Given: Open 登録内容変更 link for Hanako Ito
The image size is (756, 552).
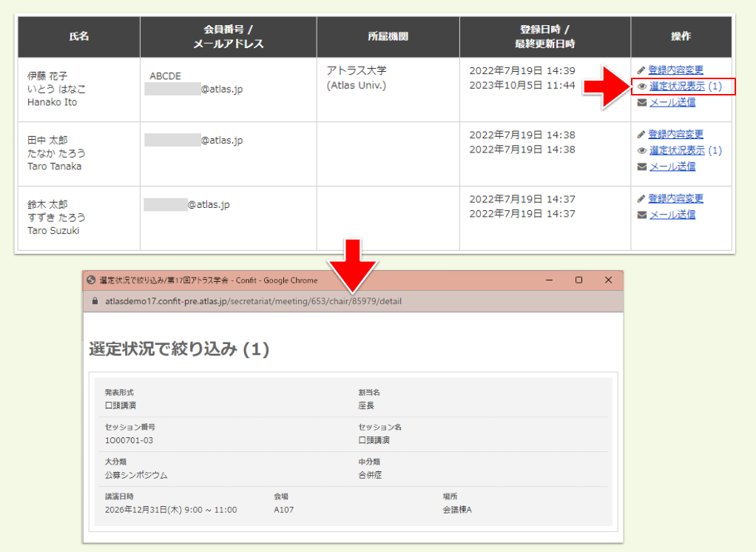Looking at the screenshot, I should coord(675,70).
